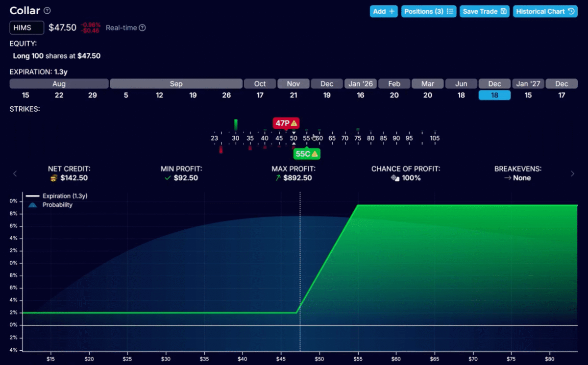Click the warning icon on 47P strike
588x365 pixels.
294,123
